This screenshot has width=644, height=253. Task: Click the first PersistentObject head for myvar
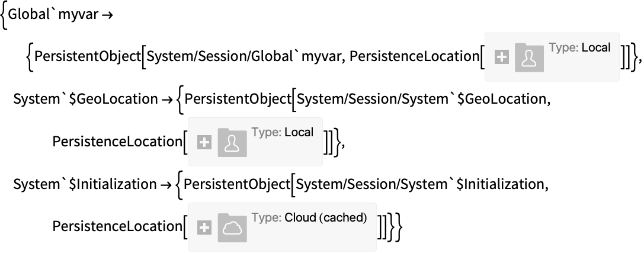tap(88, 56)
